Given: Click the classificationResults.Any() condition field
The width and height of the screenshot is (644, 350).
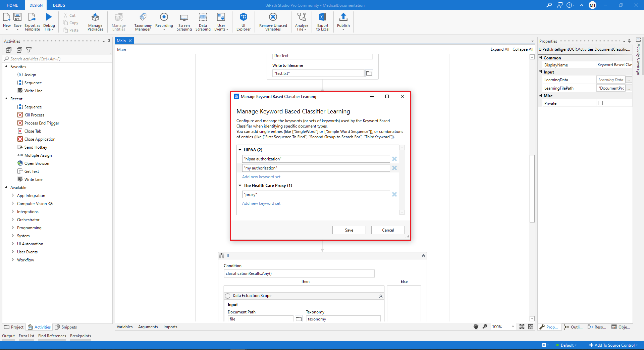Looking at the screenshot, I should point(299,273).
